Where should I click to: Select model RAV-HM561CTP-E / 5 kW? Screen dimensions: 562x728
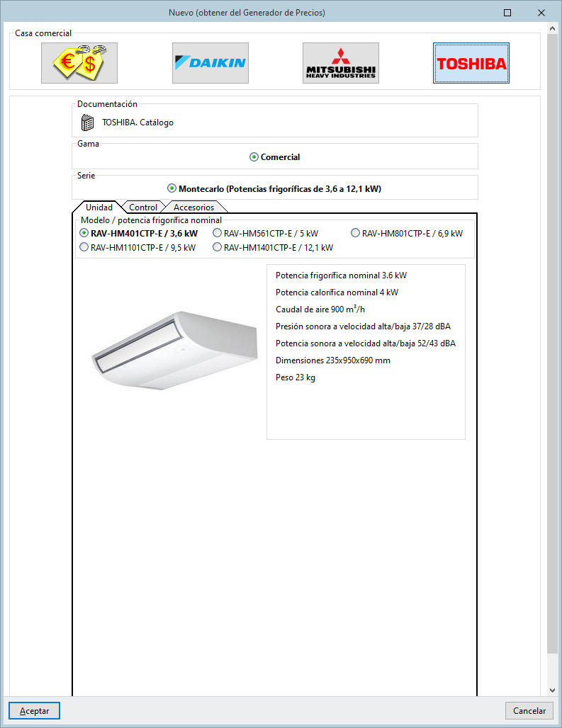(x=266, y=233)
